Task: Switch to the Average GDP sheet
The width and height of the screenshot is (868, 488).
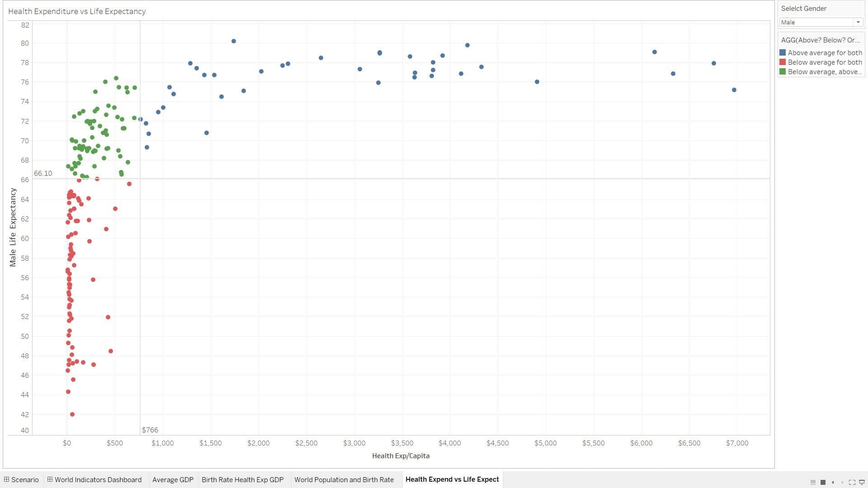Action: coord(173,479)
